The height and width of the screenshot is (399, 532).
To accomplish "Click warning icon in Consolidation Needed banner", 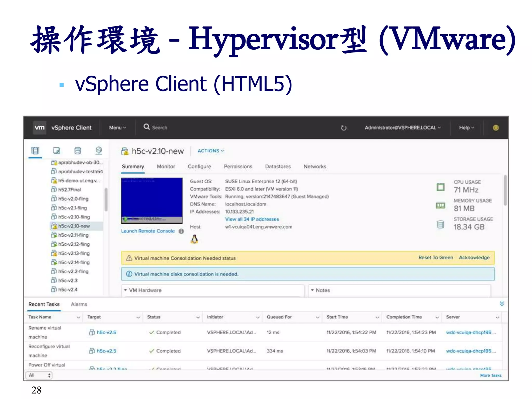I will (129, 258).
